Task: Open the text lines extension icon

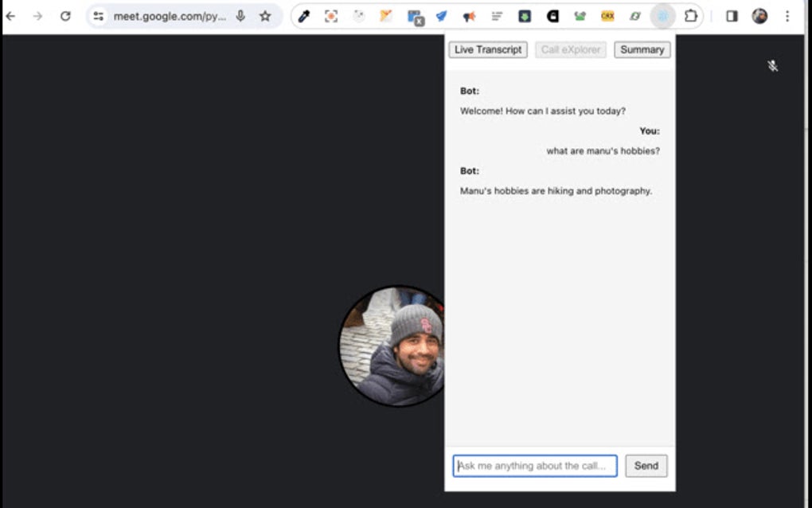Action: click(x=497, y=17)
